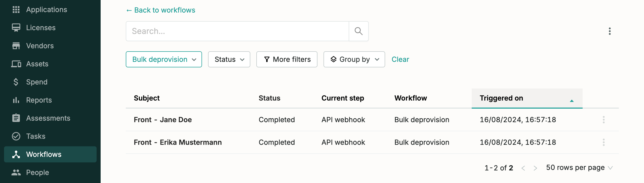Image resolution: width=644 pixels, height=183 pixels.
Task: Open Reports menu item
Action: [50, 100]
